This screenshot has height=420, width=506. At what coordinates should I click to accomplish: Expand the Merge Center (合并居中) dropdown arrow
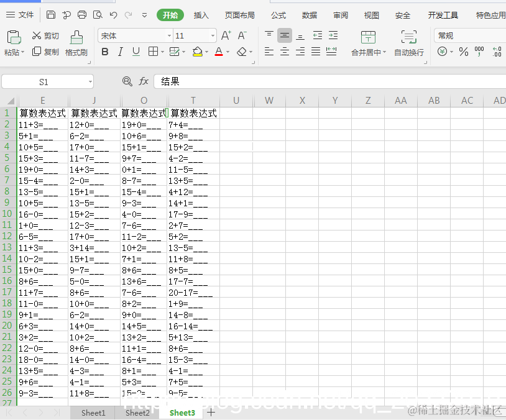[384, 52]
